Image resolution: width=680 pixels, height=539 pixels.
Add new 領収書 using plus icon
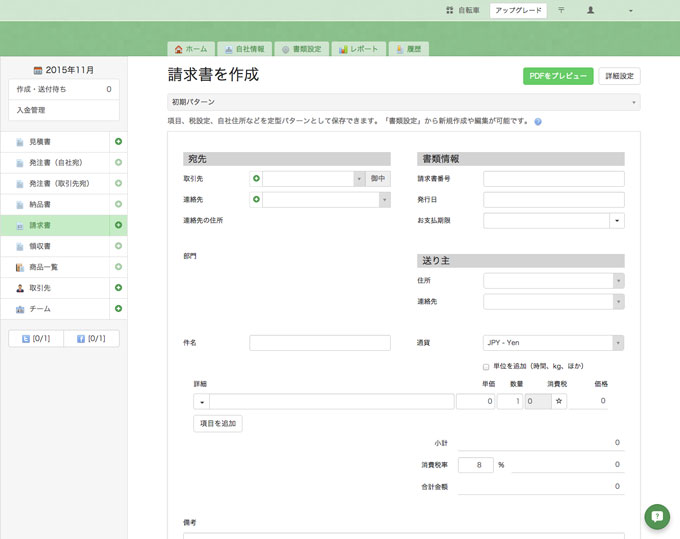coord(118,246)
